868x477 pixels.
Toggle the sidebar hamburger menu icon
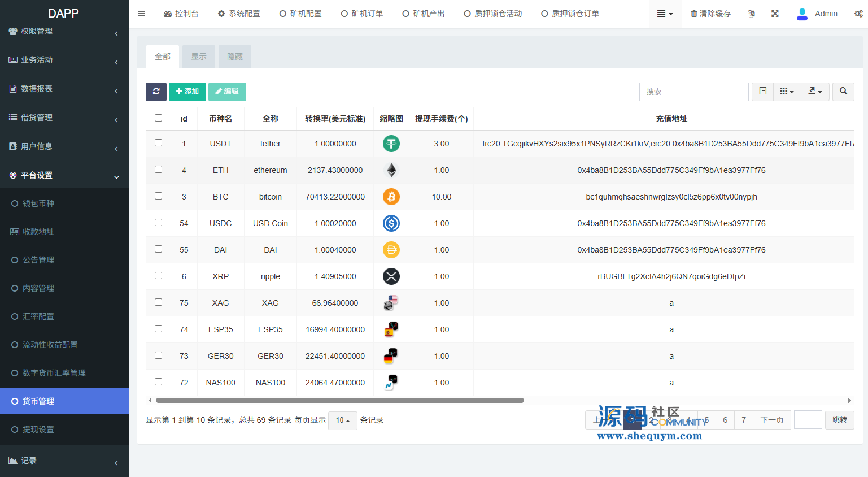[x=142, y=14]
